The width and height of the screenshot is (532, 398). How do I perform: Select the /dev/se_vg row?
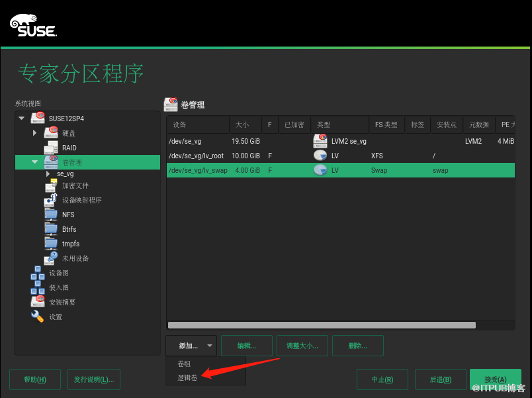[x=341, y=141]
